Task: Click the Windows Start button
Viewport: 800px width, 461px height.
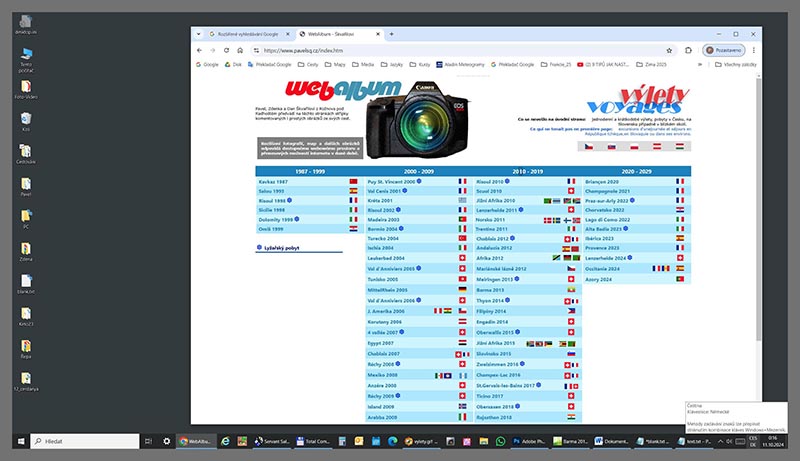Action: pos(15,440)
